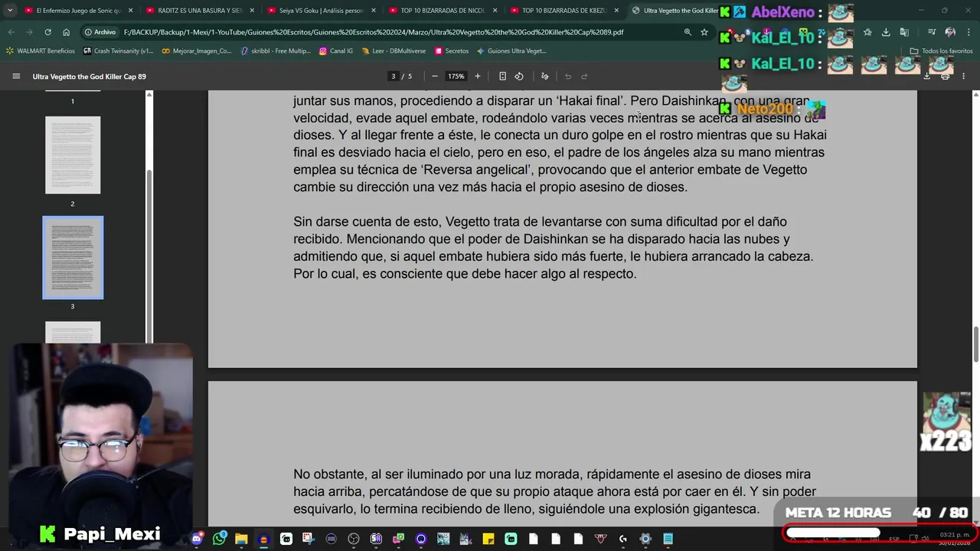Open Guiones Ultra Vegetto bookmark
Image resolution: width=980 pixels, height=551 pixels.
[511, 51]
